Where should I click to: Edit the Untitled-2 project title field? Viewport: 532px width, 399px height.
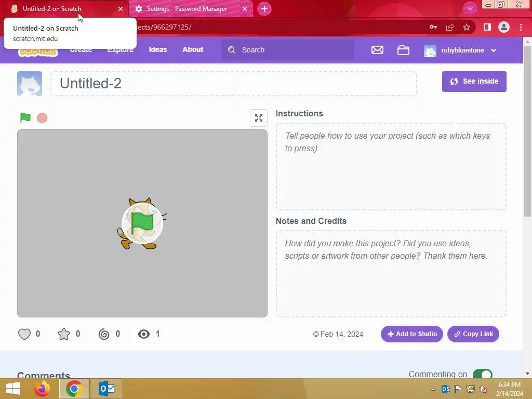pos(233,84)
